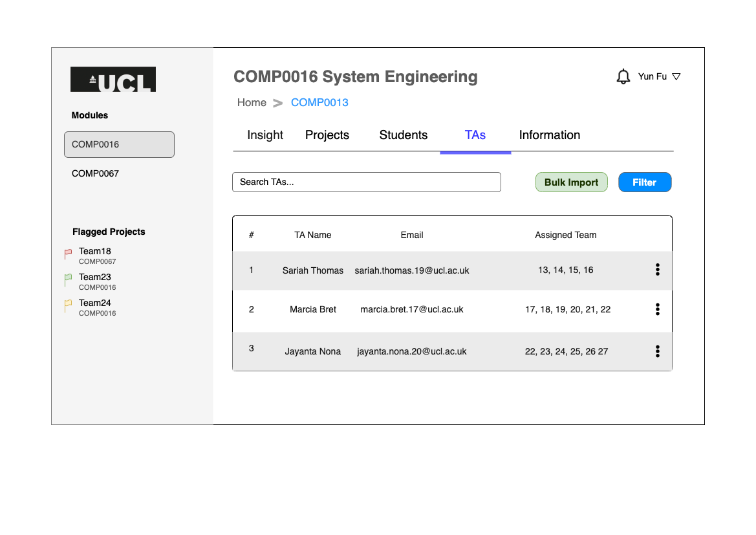Select the COMP0067 module in the sidebar
The height and width of the screenshot is (535, 756).
pos(95,173)
